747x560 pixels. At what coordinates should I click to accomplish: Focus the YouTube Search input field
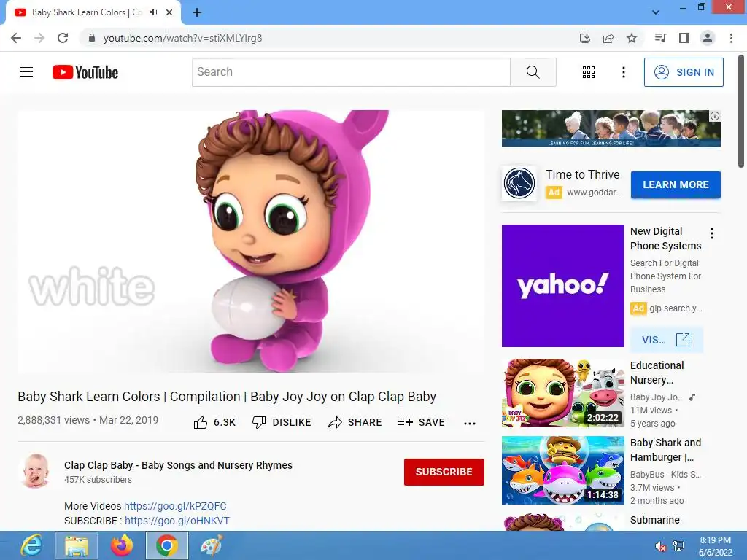tap(351, 72)
